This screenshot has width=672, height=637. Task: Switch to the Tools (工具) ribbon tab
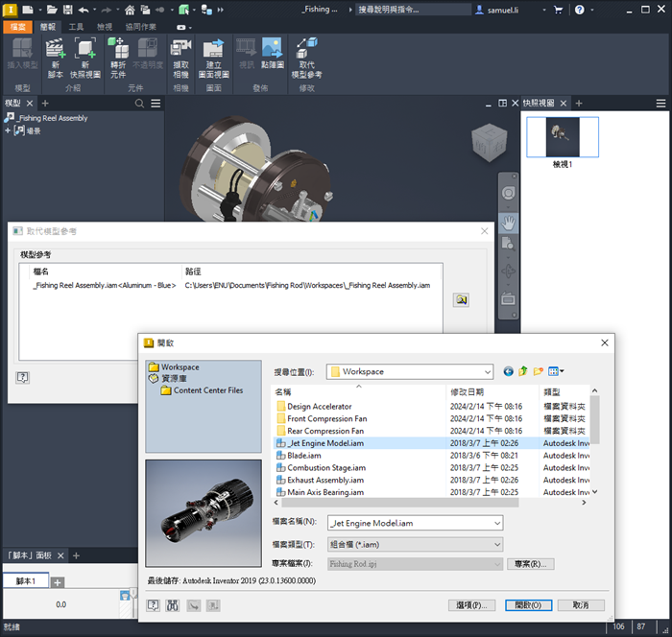coord(76,27)
